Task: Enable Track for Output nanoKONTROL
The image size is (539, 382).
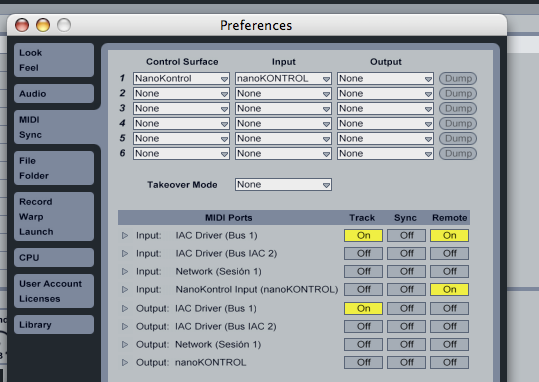Action: click(363, 362)
